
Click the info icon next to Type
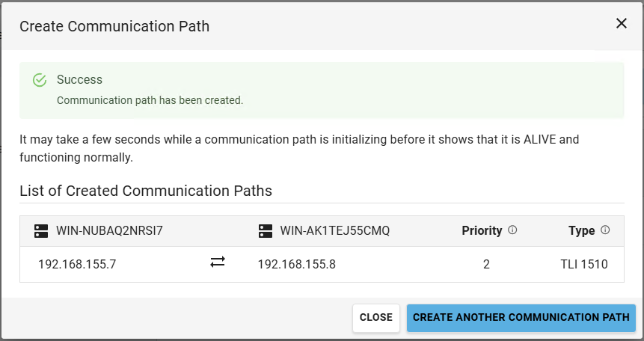tap(605, 230)
